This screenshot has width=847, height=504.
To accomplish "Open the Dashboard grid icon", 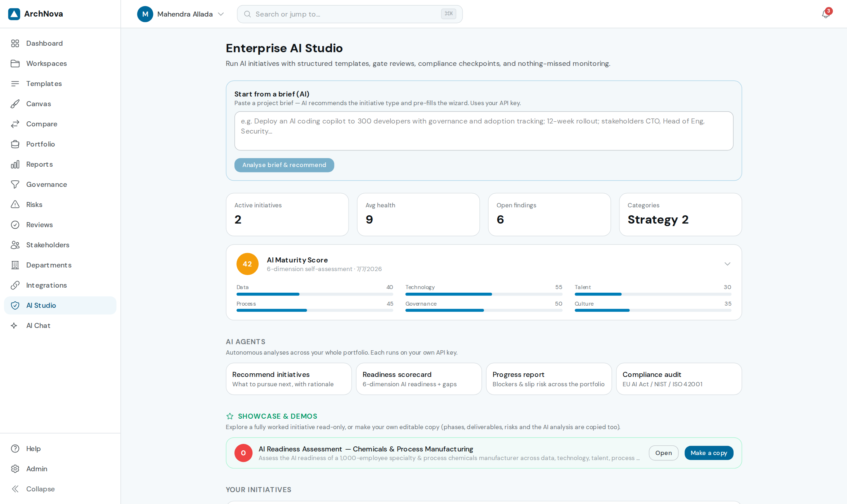I will tap(15, 43).
